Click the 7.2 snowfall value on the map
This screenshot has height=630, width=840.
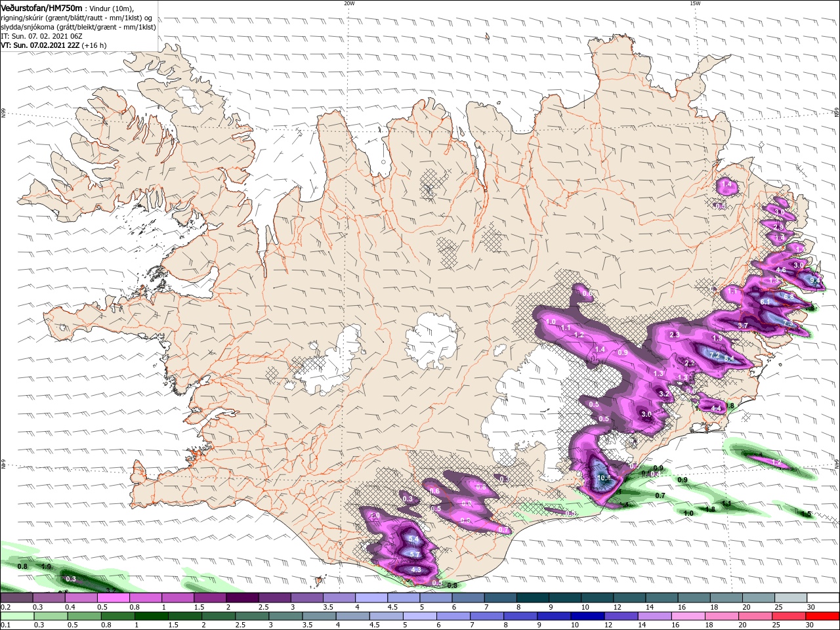pos(715,356)
